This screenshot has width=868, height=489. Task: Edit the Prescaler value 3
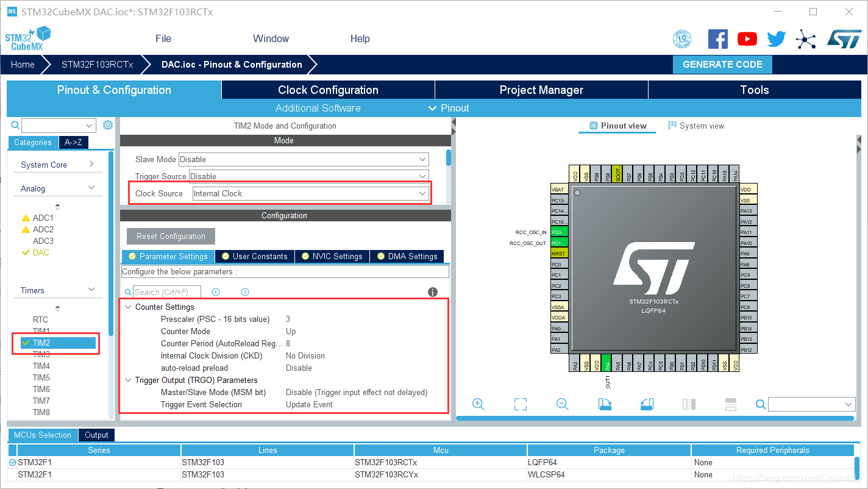coord(288,319)
